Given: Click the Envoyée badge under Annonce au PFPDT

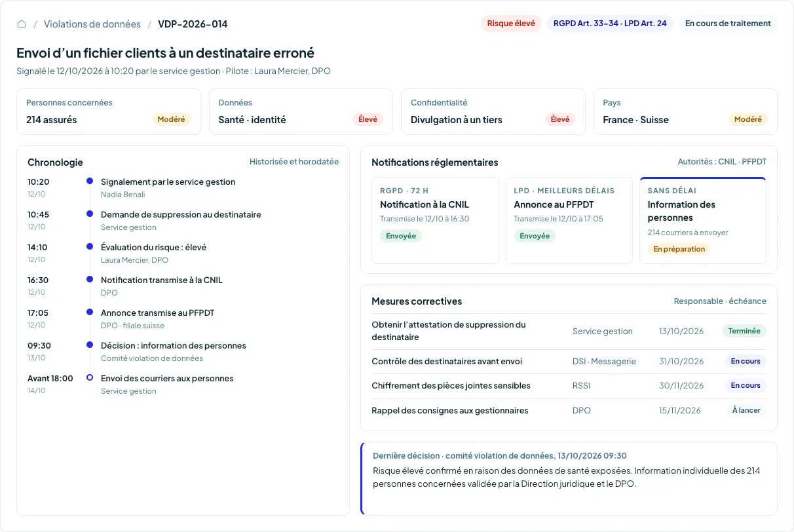Looking at the screenshot, I should pos(535,236).
